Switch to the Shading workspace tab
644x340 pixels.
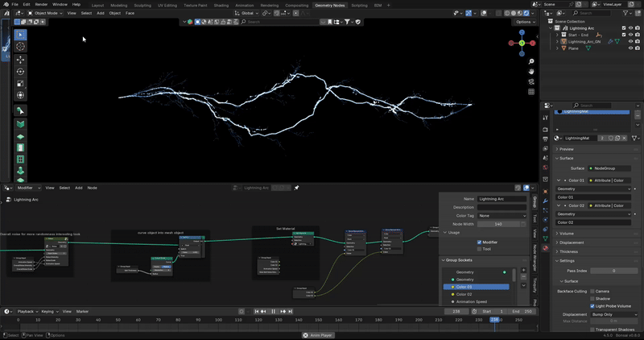click(221, 6)
